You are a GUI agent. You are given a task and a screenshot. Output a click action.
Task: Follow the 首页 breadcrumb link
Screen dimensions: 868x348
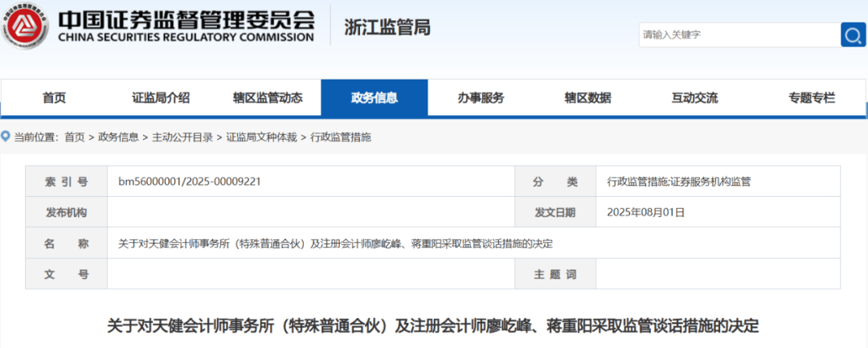pos(75,137)
